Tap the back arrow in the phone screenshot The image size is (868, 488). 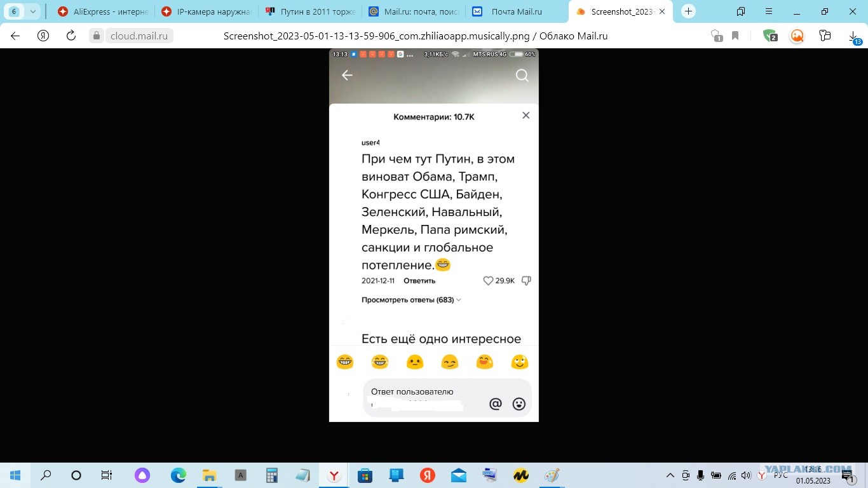(347, 75)
